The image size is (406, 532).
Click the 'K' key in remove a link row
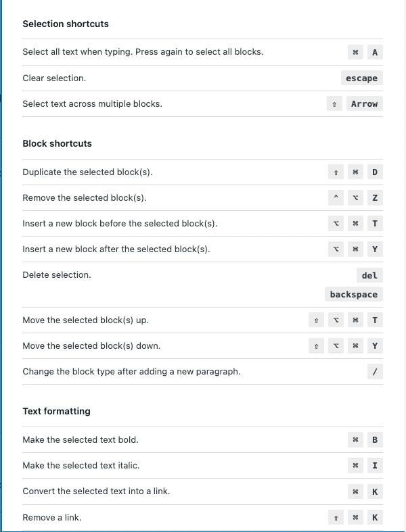coord(375,517)
